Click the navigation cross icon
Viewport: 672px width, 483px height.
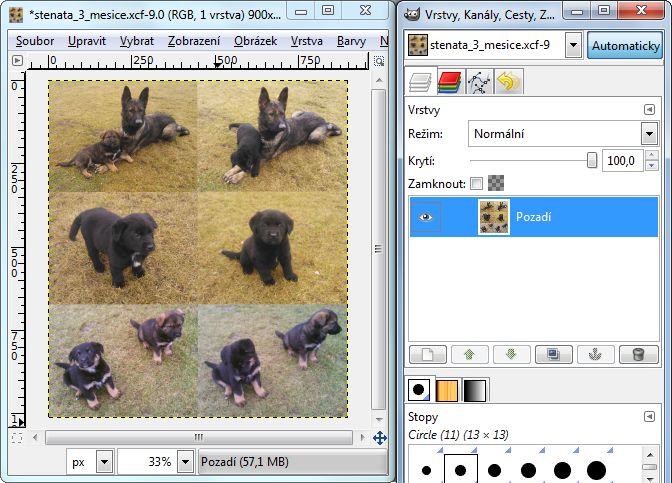click(380, 438)
